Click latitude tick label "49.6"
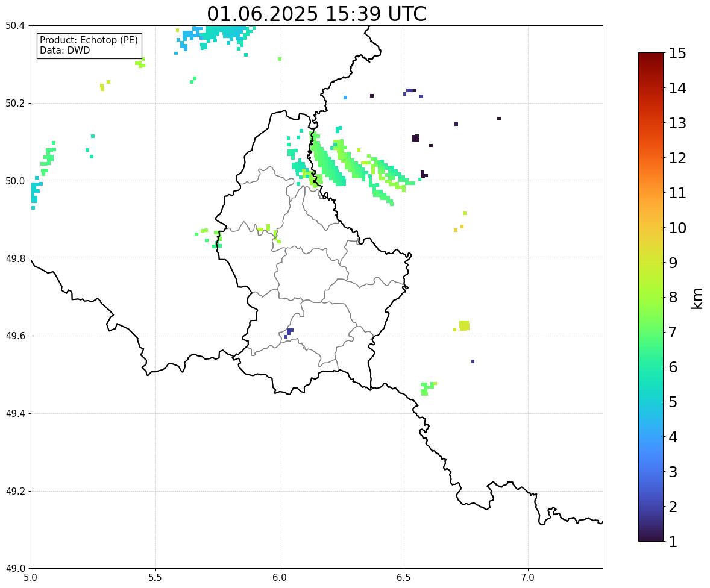The width and height of the screenshot is (710, 588). coord(15,336)
